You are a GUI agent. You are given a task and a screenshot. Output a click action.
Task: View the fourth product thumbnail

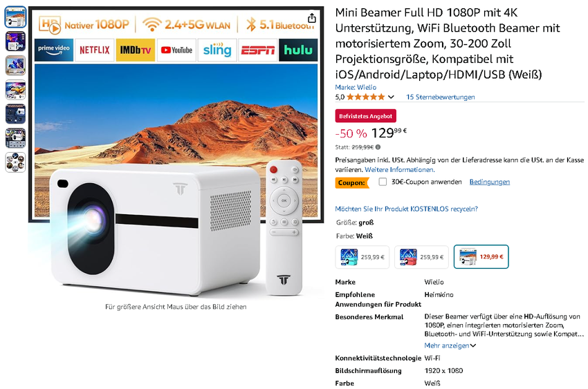[x=15, y=90]
